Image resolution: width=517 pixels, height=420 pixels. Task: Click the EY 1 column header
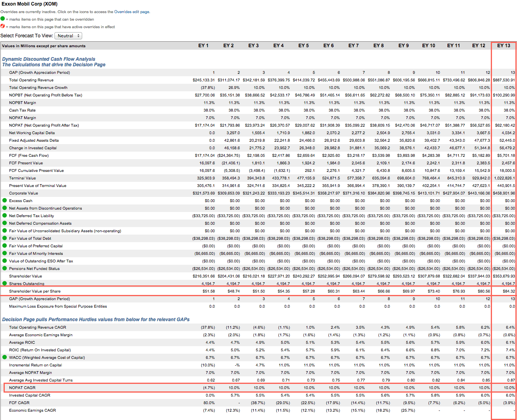(203, 46)
